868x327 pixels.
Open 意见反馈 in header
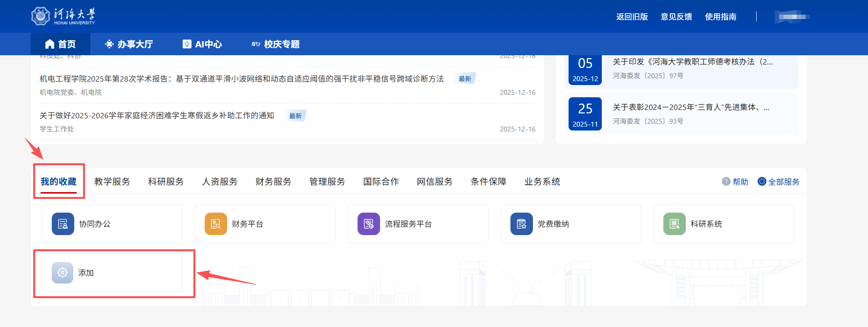coord(677,17)
